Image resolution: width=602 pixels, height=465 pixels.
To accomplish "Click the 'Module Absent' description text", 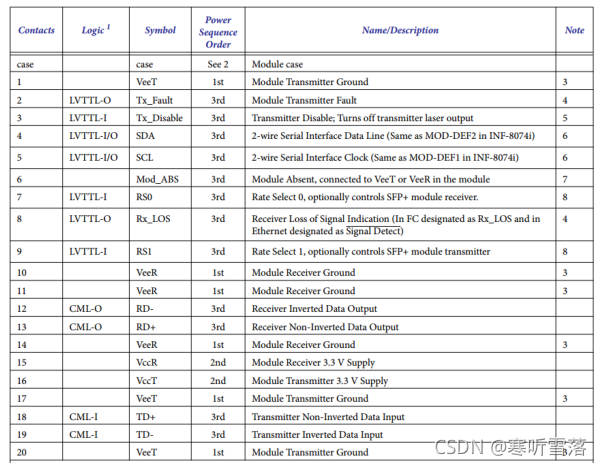I will point(371,179).
